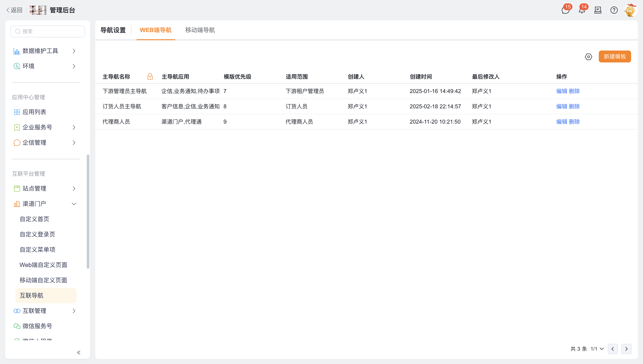Switch to the WEB端导航 tab
643x364 pixels.
point(156,30)
